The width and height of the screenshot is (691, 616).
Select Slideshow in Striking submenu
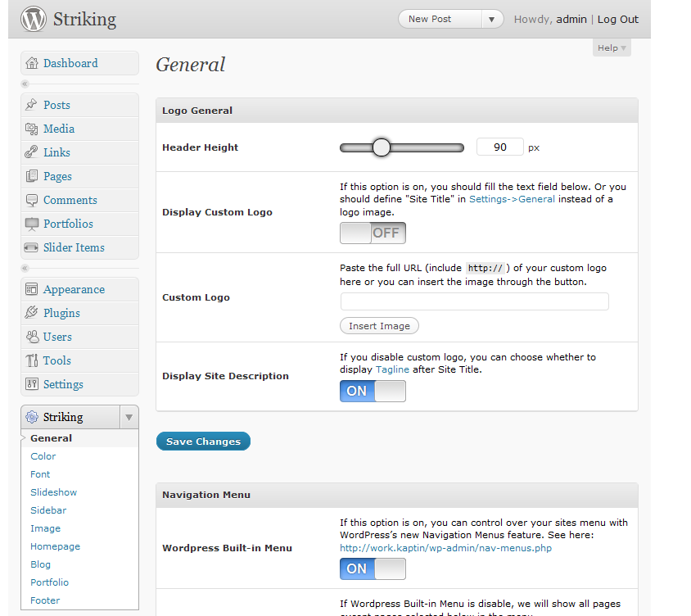[54, 492]
